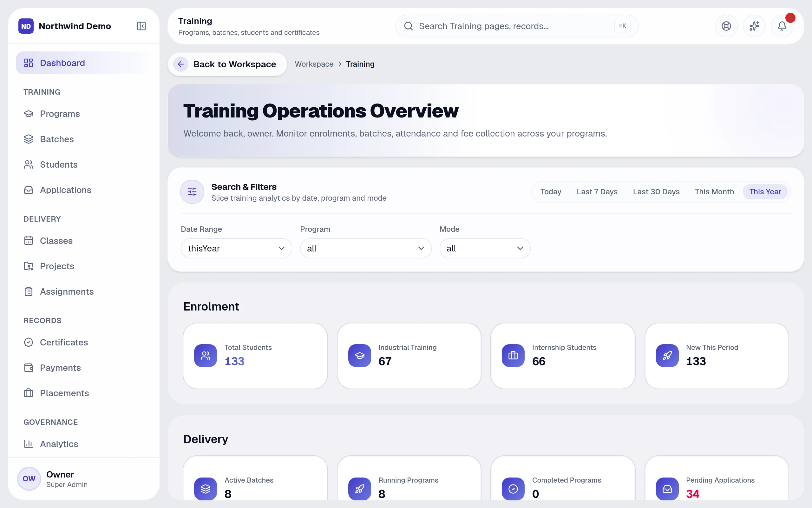812x508 pixels.
Task: Open the Program dropdown
Action: (365, 248)
